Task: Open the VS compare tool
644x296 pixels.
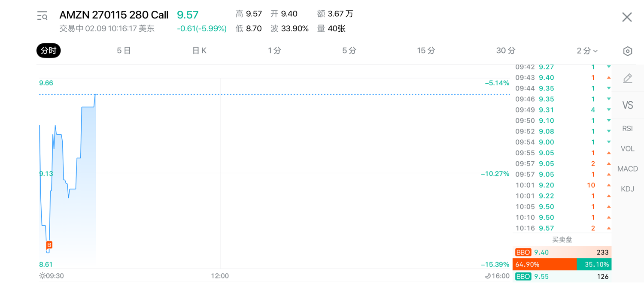Action: [628, 105]
